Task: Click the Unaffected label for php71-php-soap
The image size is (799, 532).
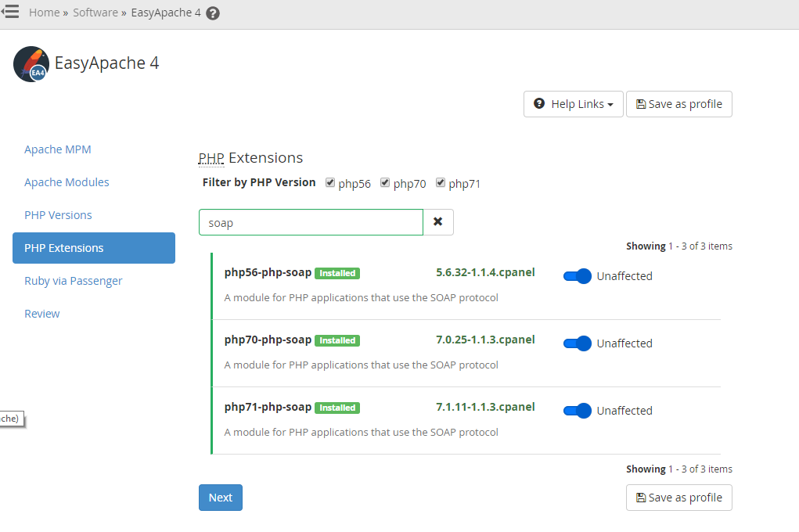Action: [624, 411]
